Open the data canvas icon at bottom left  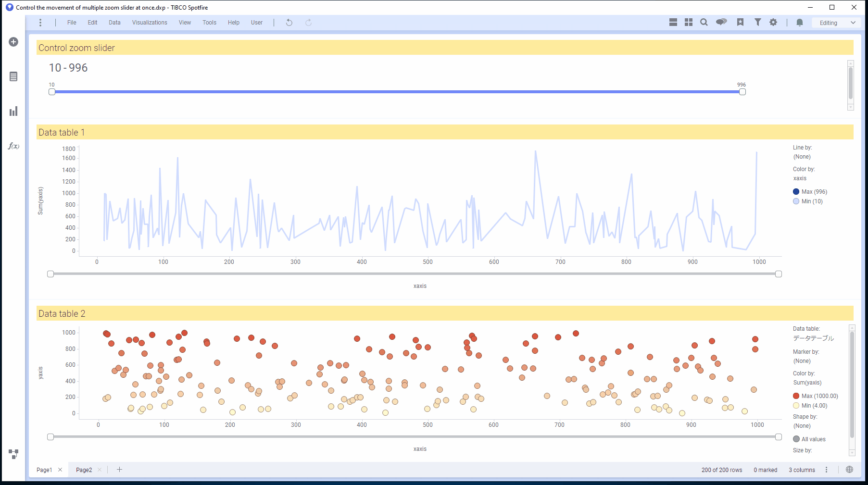click(13, 454)
